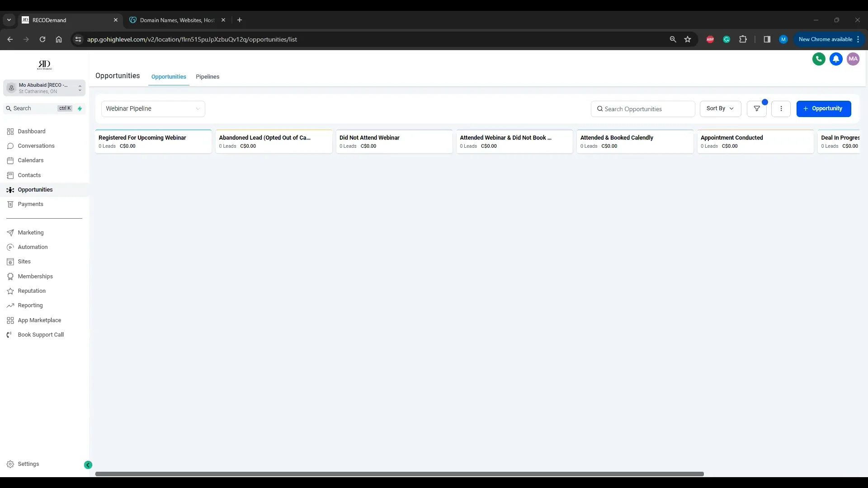Switch the Opportunities subtab toggle
868x488 pixels.
(x=169, y=77)
